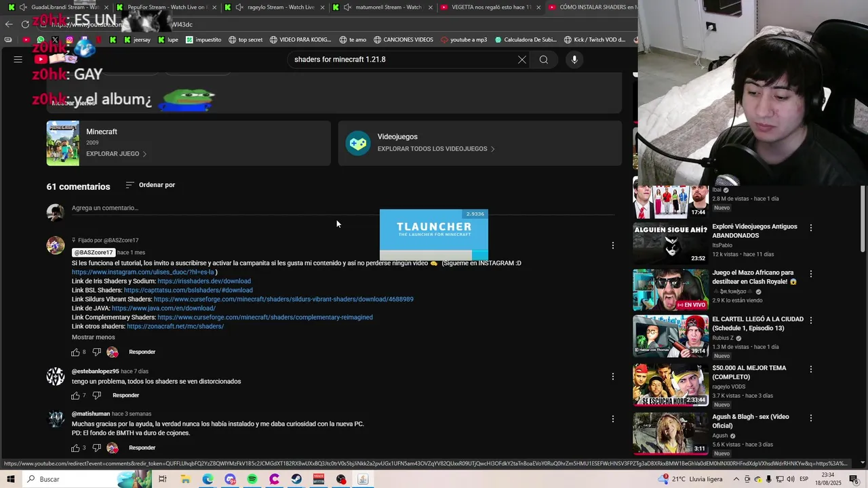
Task: Like the pinned BASZcore17 comment
Action: click(x=76, y=352)
